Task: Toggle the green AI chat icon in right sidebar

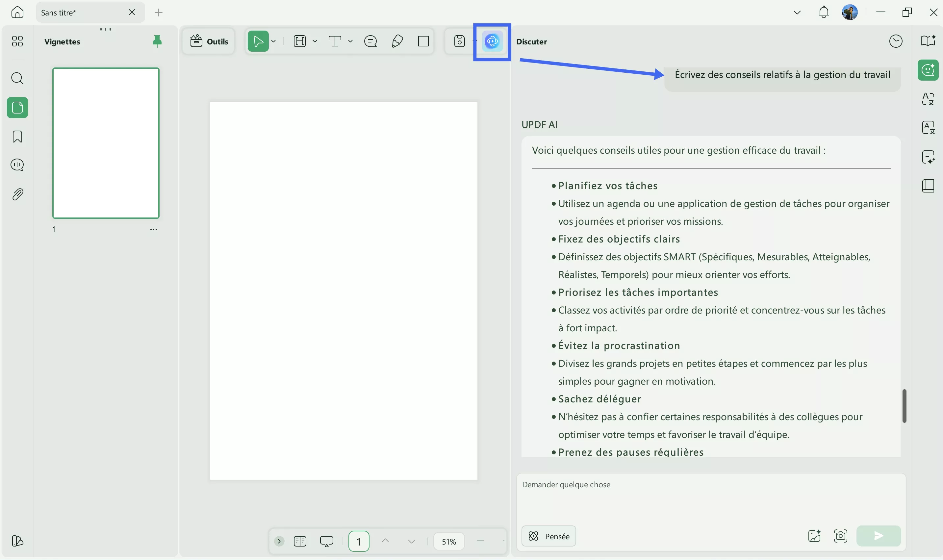Action: click(928, 70)
